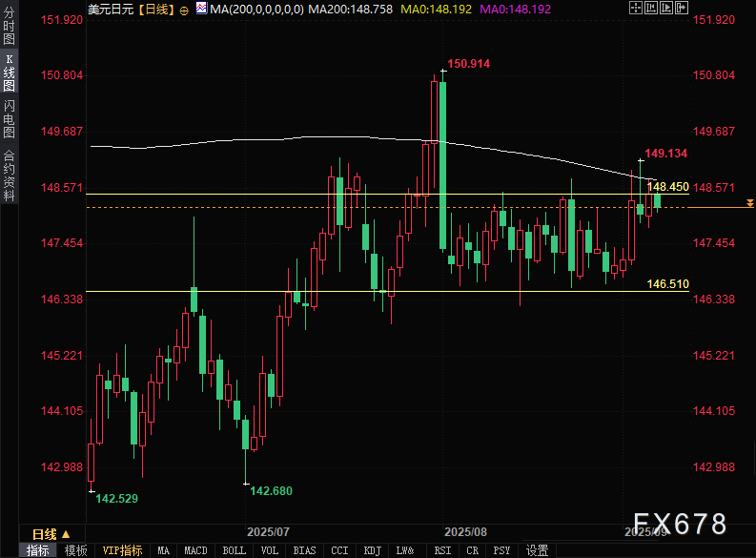Click the MA(200,0,0,0,0,0) parameter label
Image resolution: width=756 pixels, height=558 pixels.
click(257, 8)
